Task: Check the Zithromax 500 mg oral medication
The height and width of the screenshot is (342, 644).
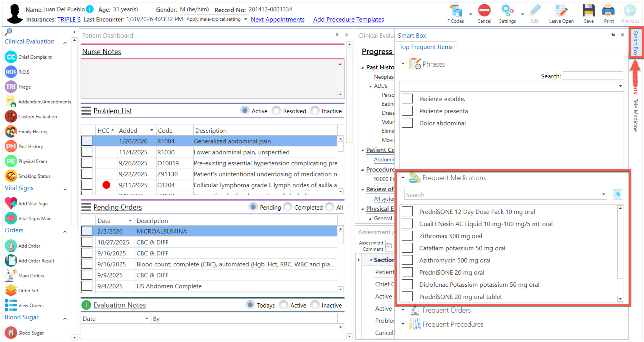Action: click(407, 236)
